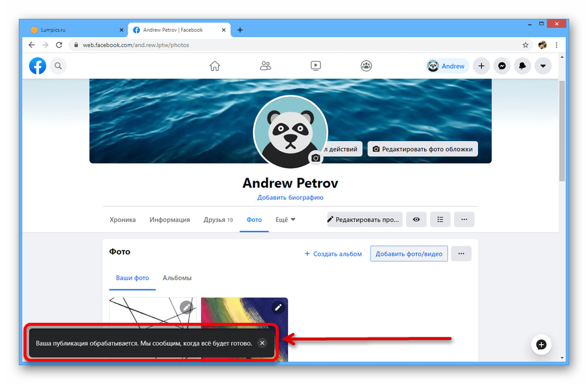
Task: Click the Добавить биографию link
Action: pos(290,198)
